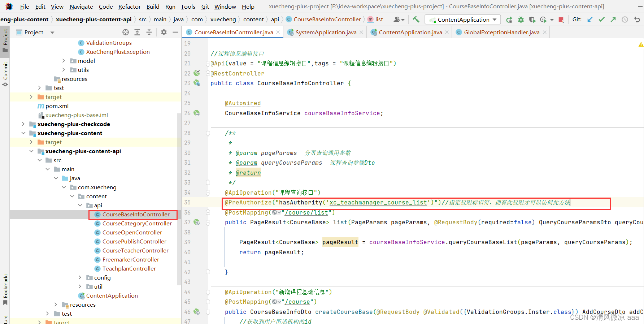Run ContentApplication with Coverage
Image resolution: width=644 pixels, height=324 pixels.
tap(532, 20)
